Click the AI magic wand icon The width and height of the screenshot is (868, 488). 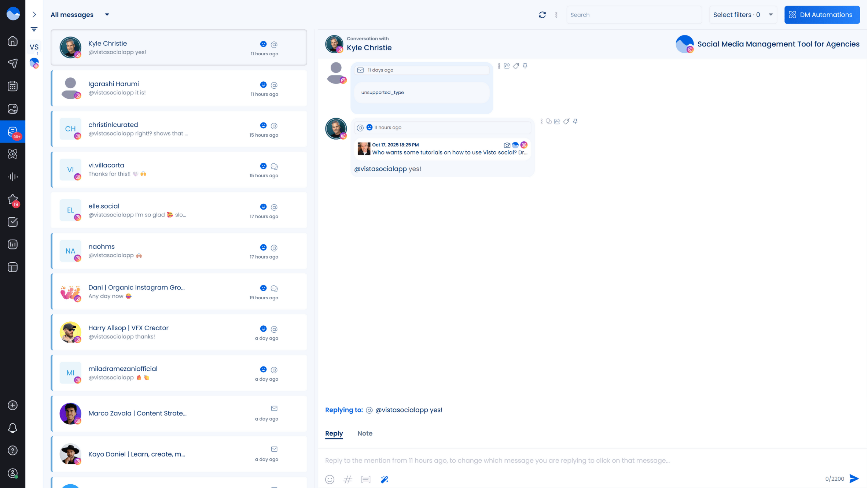tap(384, 479)
